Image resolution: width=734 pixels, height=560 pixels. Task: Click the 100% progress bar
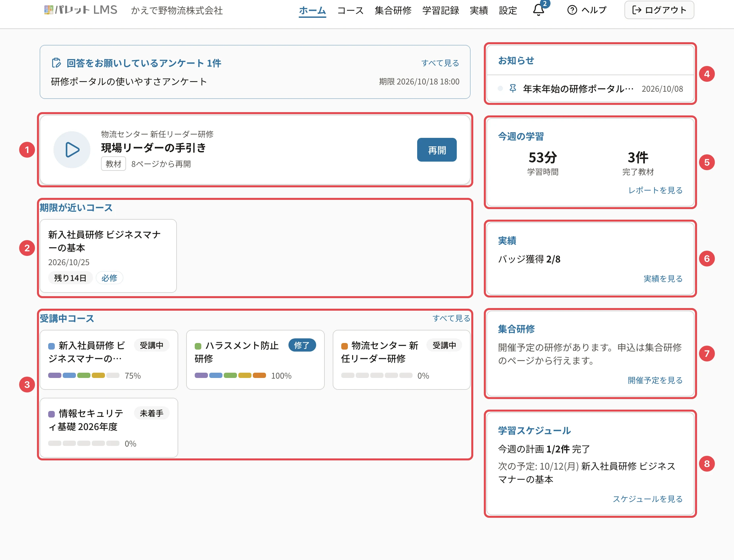coord(230,375)
